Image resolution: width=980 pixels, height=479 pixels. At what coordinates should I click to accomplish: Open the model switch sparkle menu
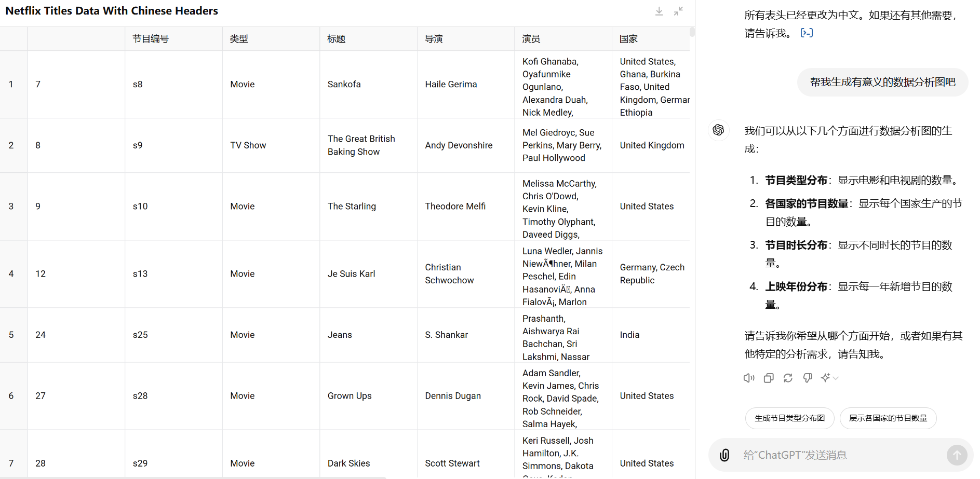829,378
